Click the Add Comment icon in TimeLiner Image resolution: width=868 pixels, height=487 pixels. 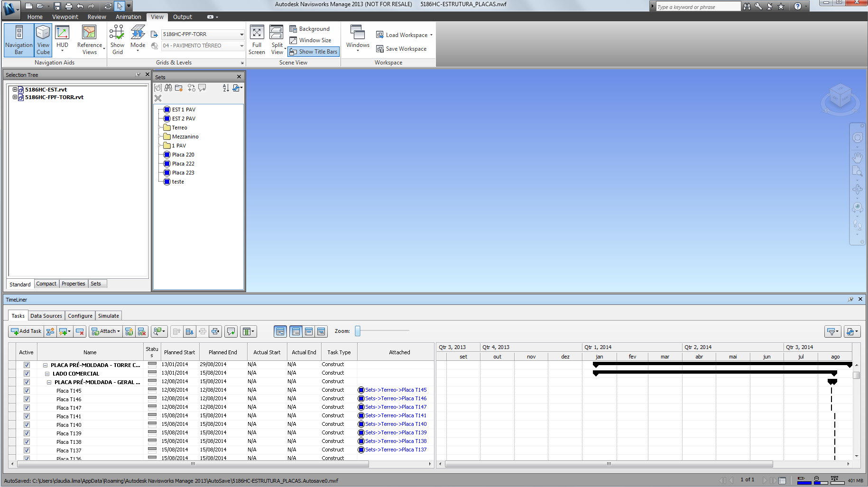pos(231,331)
